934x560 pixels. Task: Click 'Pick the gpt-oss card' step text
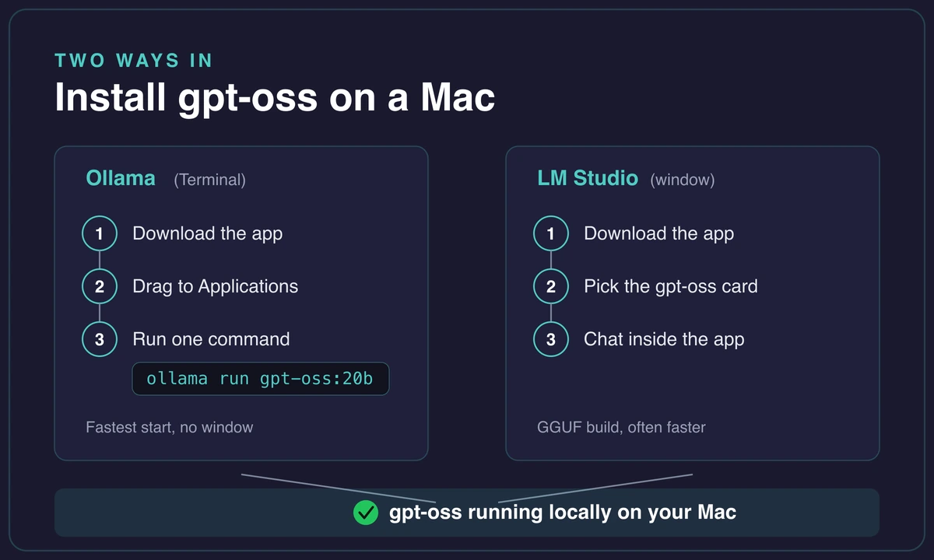click(x=671, y=286)
